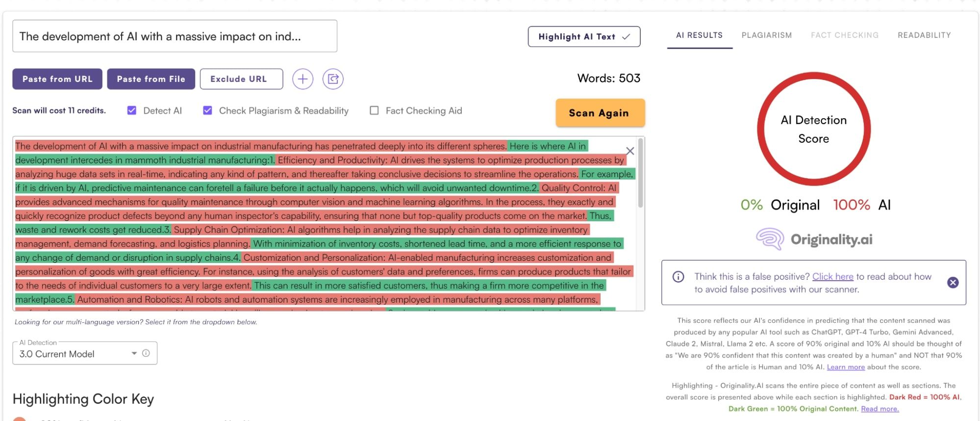This screenshot has height=421, width=980.
Task: Click the Originality.ai brain logo
Action: [x=770, y=239]
